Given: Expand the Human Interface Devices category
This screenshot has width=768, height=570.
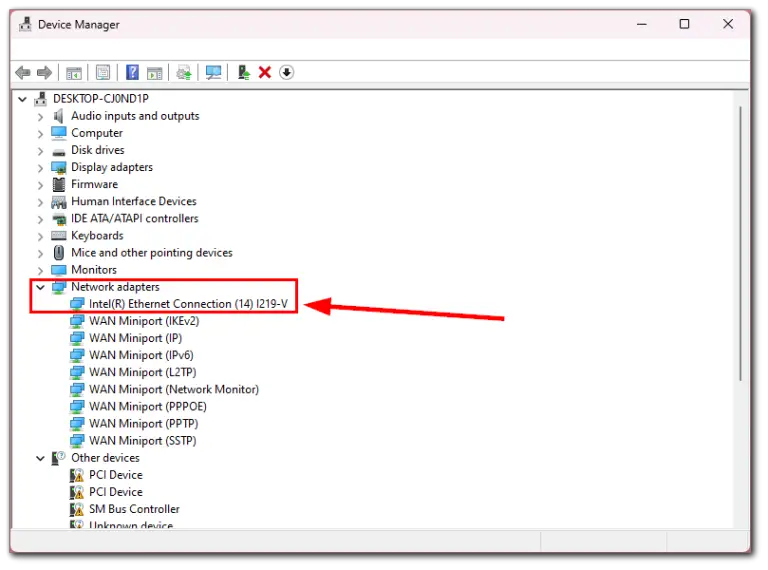Looking at the screenshot, I should point(40,202).
